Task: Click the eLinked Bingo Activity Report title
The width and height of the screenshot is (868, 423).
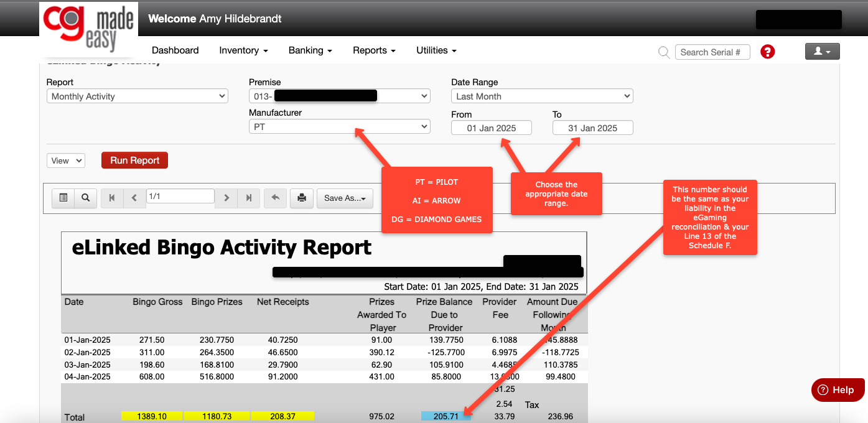Action: (222, 248)
